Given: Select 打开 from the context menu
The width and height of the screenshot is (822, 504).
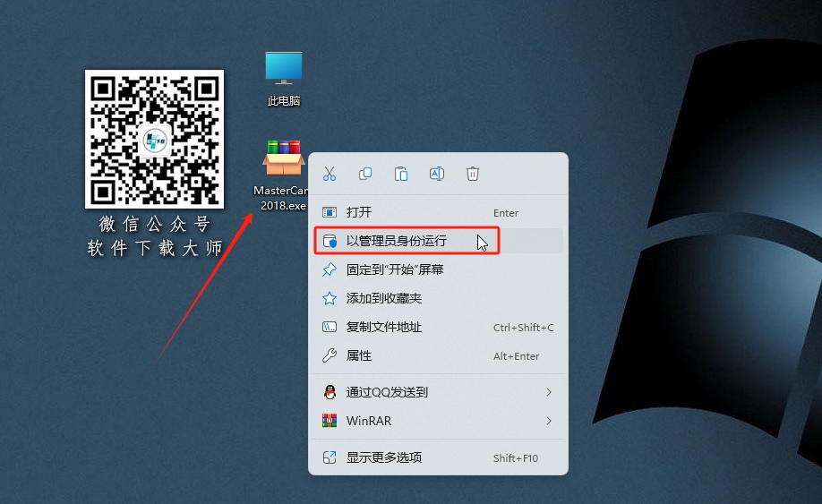Looking at the screenshot, I should coord(438,212).
